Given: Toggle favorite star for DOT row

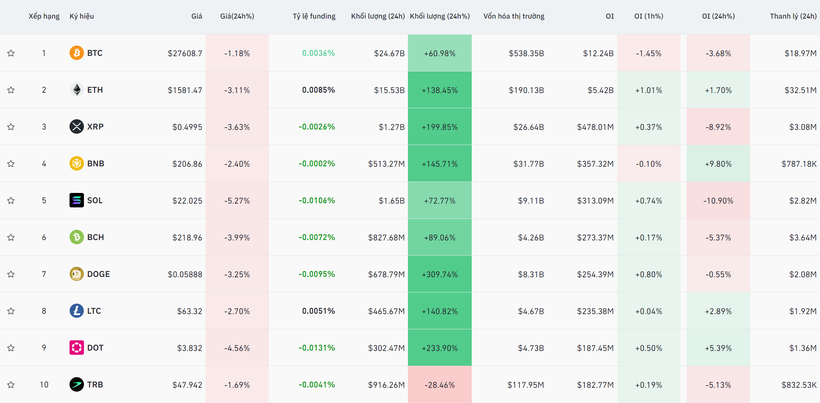Looking at the screenshot, I should tap(11, 348).
